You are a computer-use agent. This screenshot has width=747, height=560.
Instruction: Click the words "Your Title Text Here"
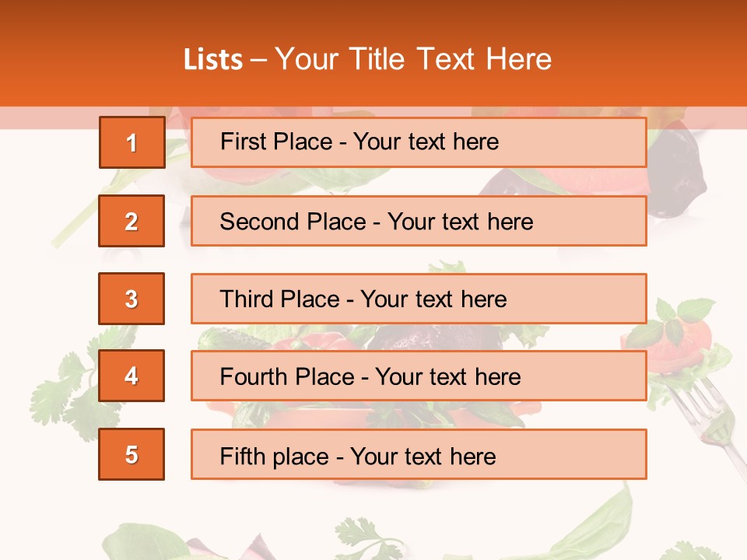(x=412, y=60)
